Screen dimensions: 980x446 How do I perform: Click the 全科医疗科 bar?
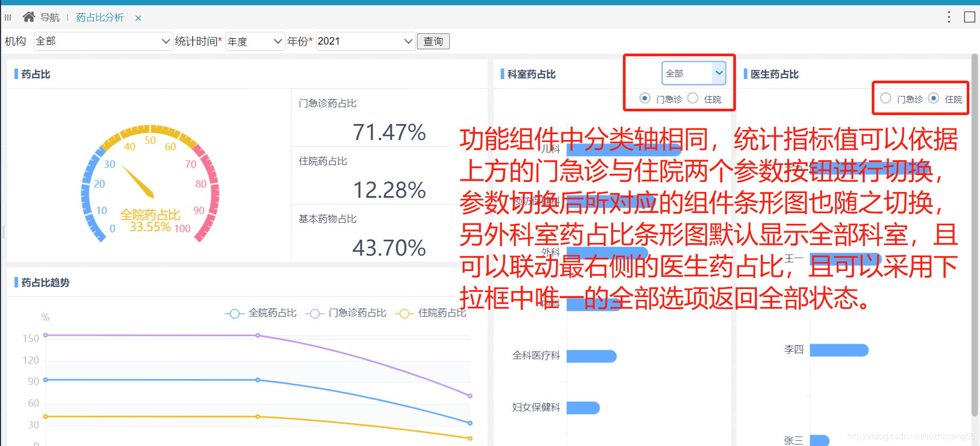coord(592,356)
